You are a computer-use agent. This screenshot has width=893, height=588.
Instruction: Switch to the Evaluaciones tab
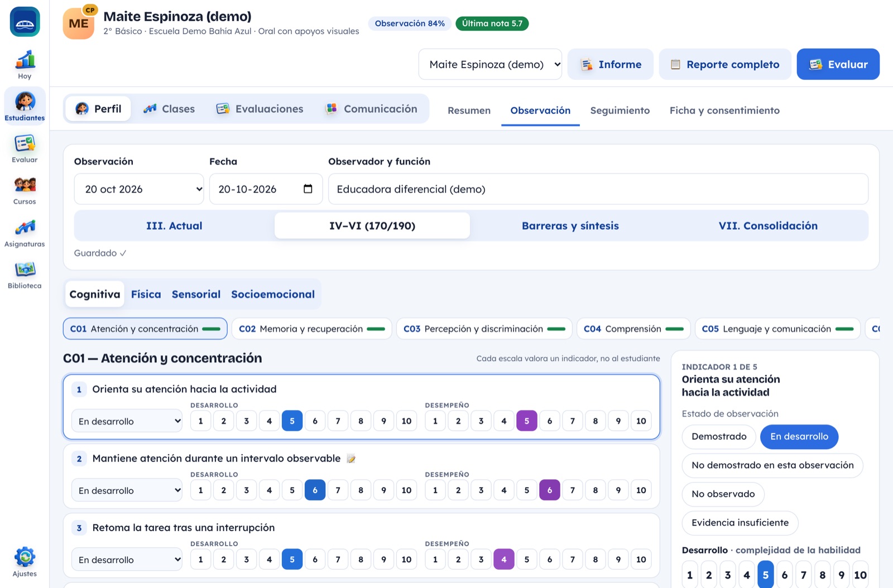[x=260, y=109]
